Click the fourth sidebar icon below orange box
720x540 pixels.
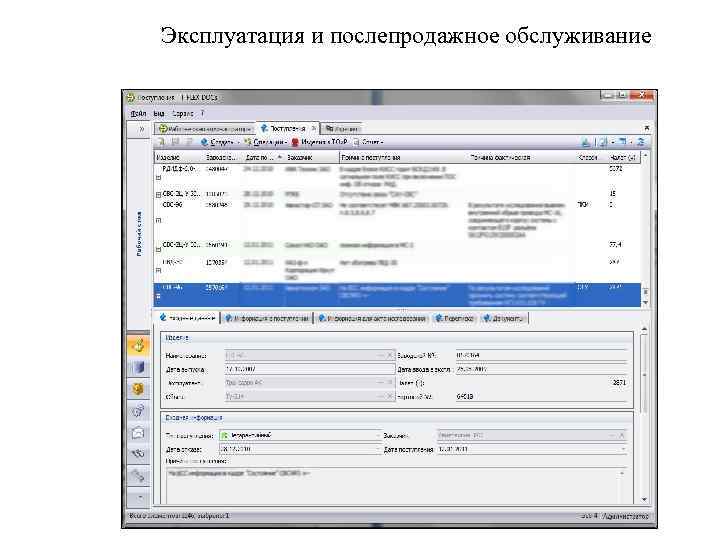point(138,411)
